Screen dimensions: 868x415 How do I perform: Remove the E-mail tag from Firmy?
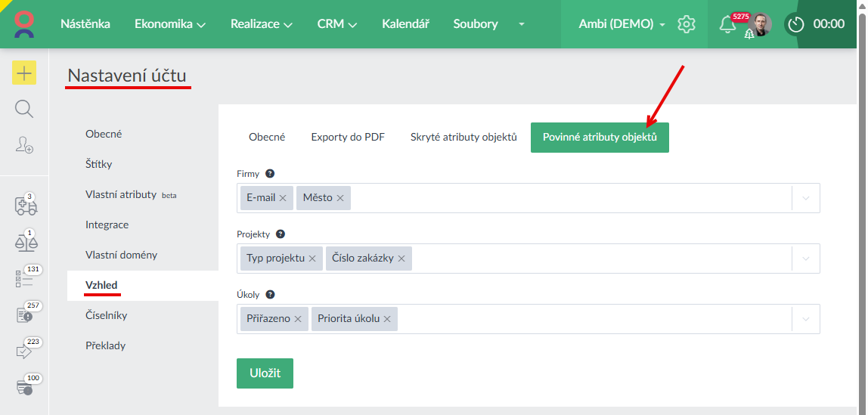pos(283,198)
